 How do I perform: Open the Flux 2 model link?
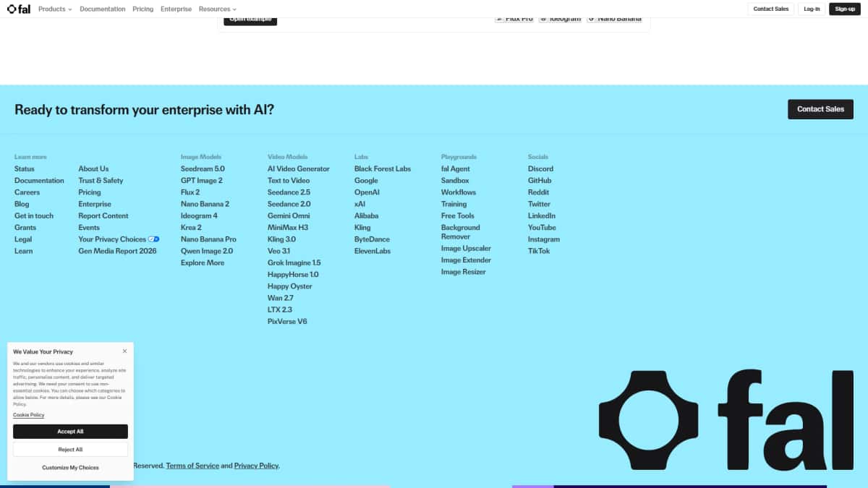[190, 192]
